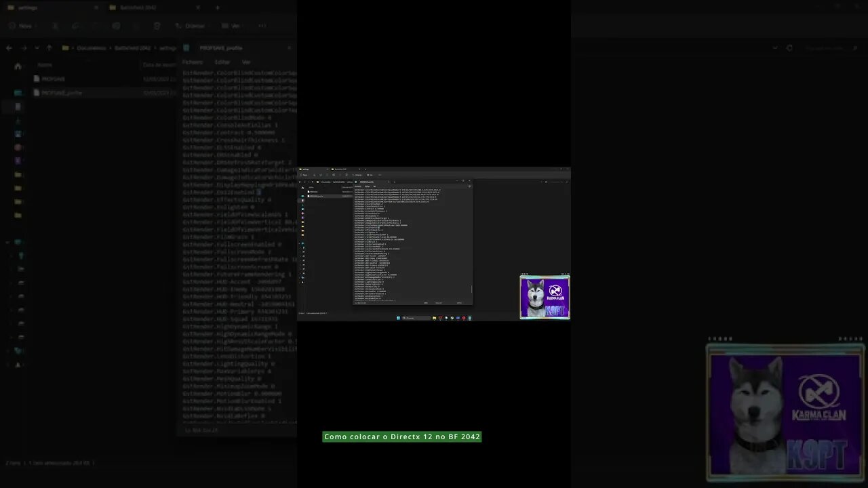This screenshot has width=868, height=488.
Task: Add a new Explorer tab
Action: tap(217, 7)
